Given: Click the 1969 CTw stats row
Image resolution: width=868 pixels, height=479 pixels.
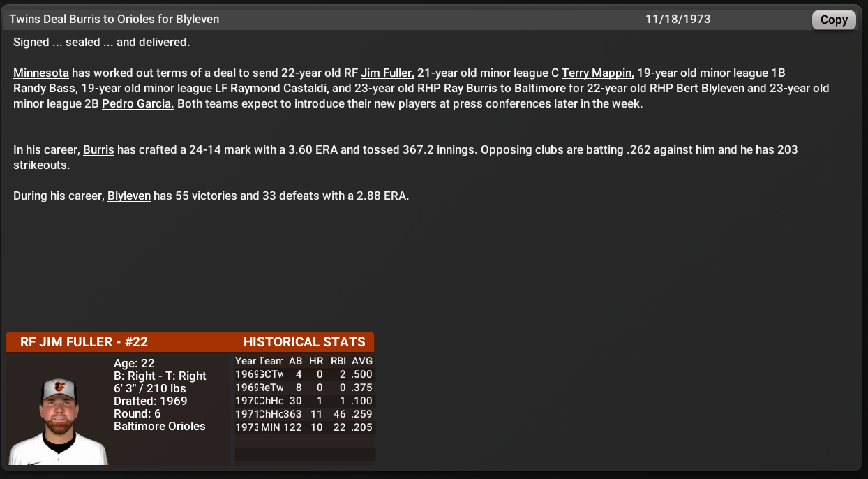Looking at the screenshot, I should pyautogui.click(x=304, y=374).
